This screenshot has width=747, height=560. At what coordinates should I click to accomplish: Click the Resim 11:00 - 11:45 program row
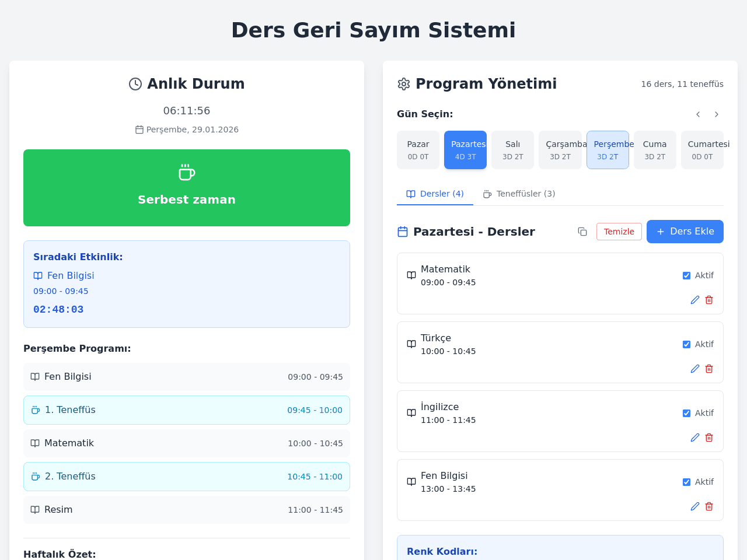187,510
